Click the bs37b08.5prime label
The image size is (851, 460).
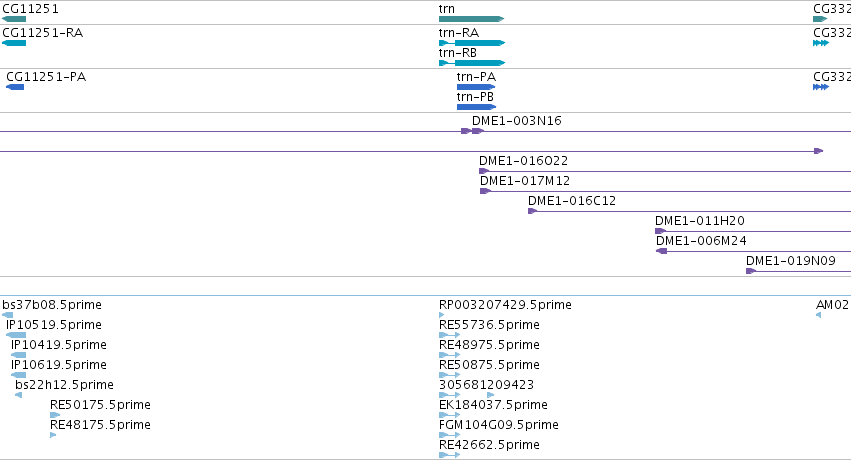(52, 305)
